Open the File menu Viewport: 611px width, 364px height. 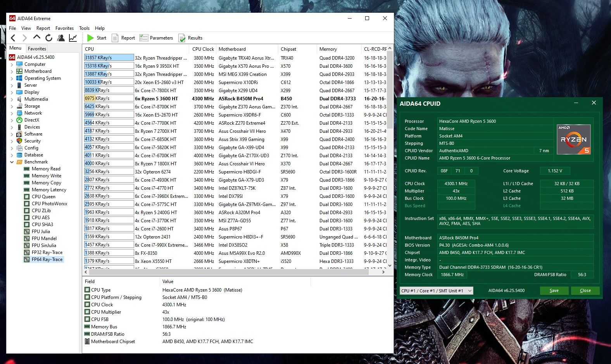[12, 28]
